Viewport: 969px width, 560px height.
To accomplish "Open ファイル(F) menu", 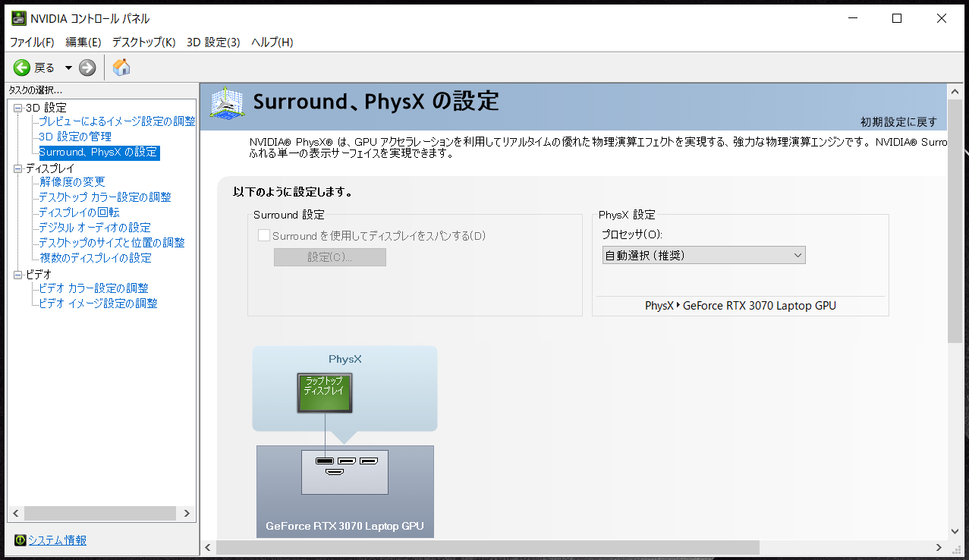I will 32,42.
